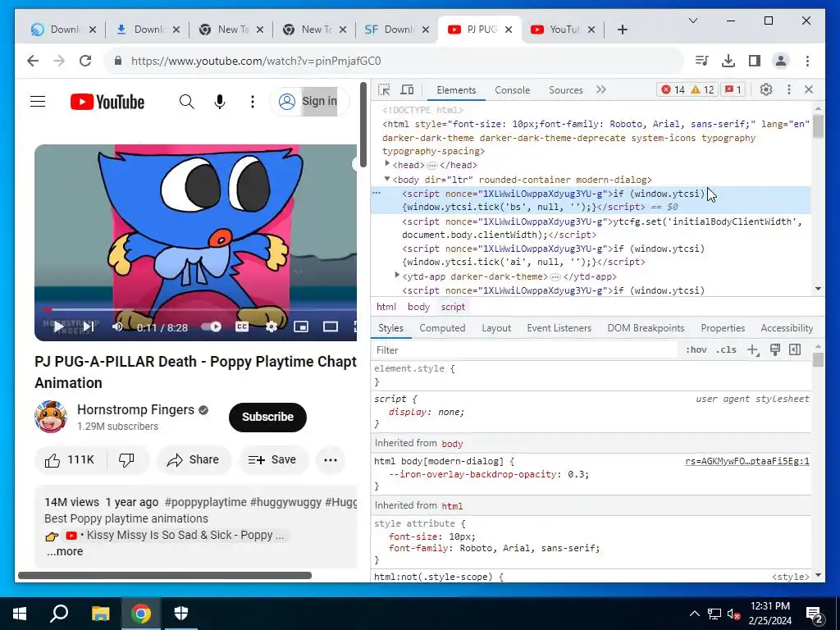This screenshot has width=840, height=630.
Task: Open video player settings gear
Action: tap(272, 326)
